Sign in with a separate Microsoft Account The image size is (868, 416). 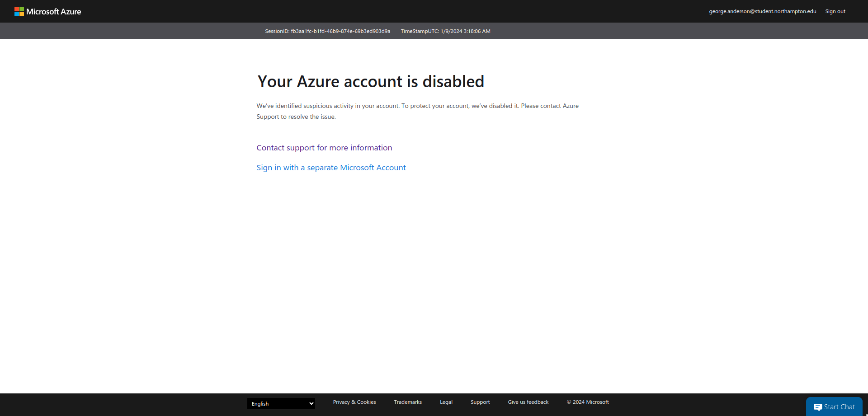coord(331,168)
